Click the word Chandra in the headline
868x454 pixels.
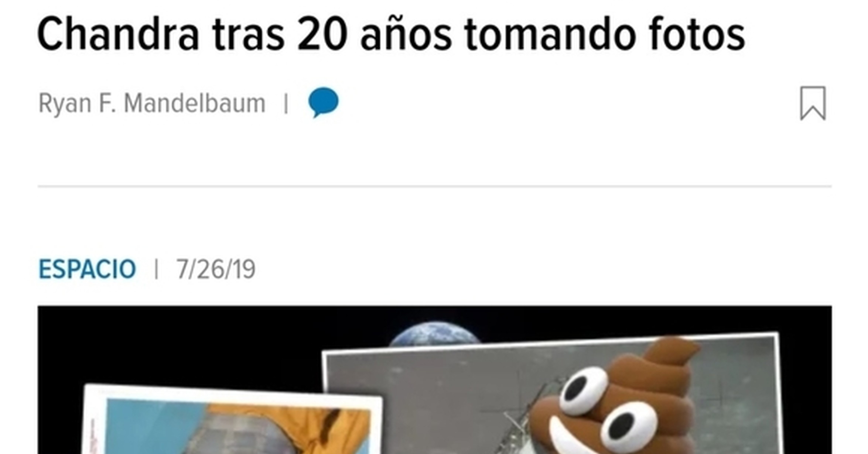[x=118, y=34]
